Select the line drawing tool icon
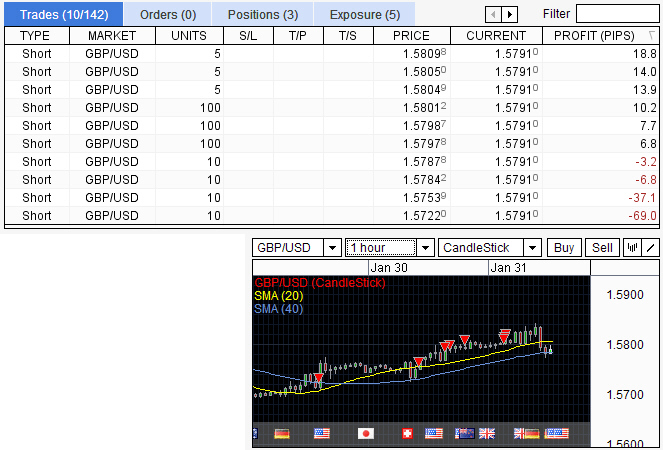 (651, 248)
